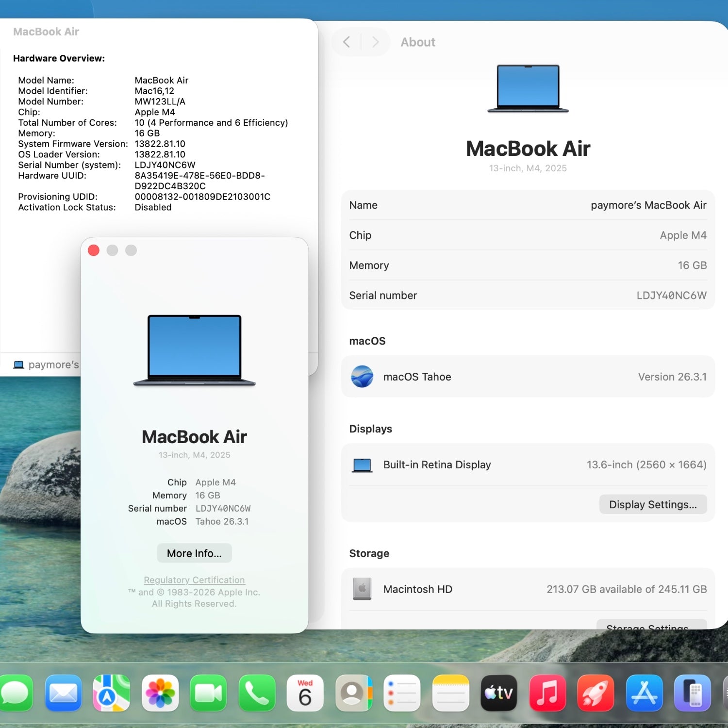Image resolution: width=728 pixels, height=728 pixels.
Task: Click the macOS Tahoe icon in System Settings
Action: 362,377
